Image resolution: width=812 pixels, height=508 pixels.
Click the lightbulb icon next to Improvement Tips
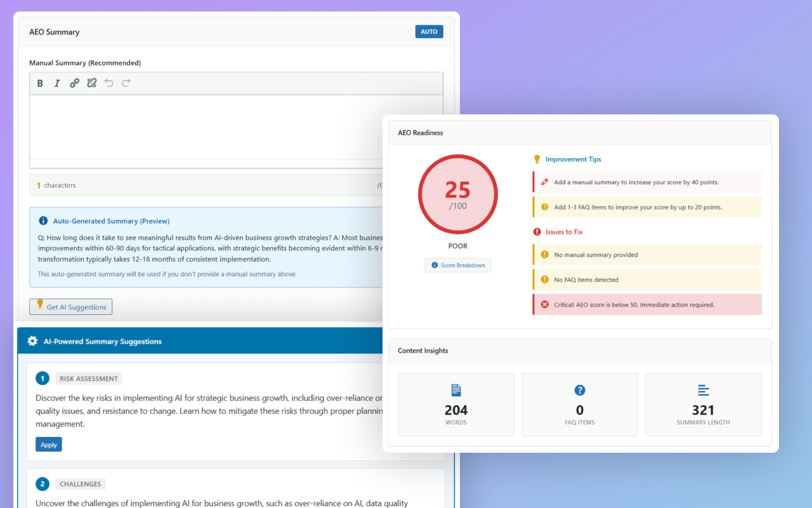537,159
